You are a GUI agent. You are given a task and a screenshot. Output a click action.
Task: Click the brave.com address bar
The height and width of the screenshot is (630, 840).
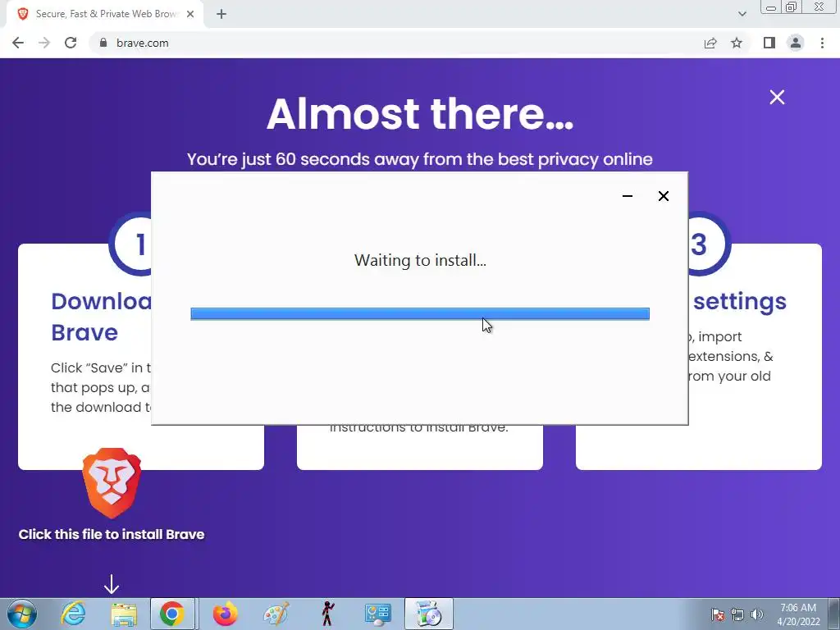(396, 43)
